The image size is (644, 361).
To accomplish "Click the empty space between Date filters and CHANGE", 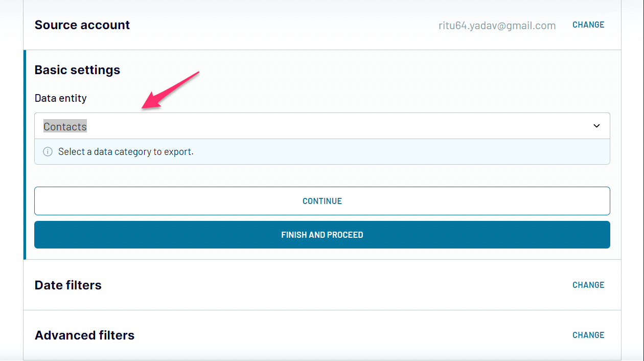I will click(x=337, y=285).
